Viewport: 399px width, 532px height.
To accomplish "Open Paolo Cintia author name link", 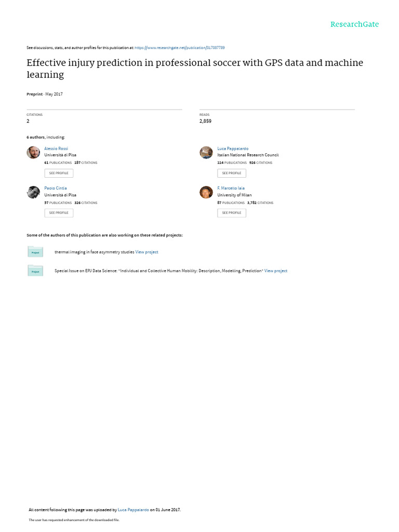I will [56, 188].
